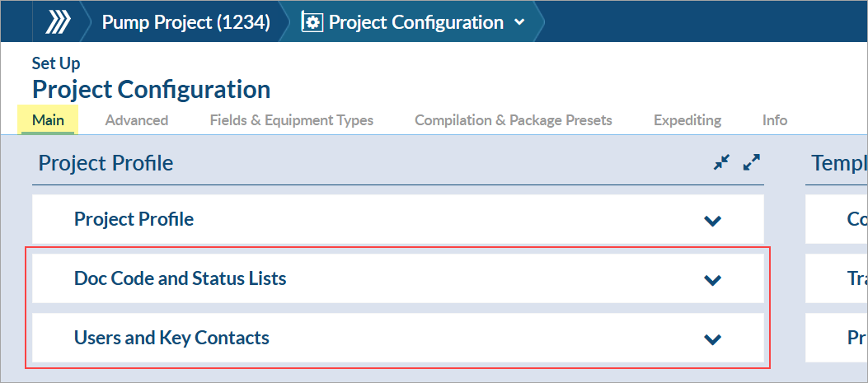Expand Users and Key Contacts chevron

tap(713, 339)
